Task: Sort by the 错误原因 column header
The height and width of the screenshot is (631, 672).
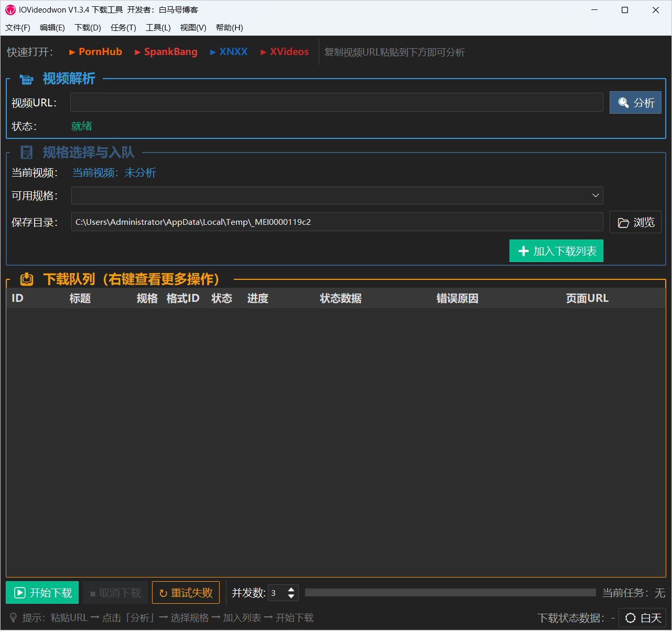Action: pyautogui.click(x=458, y=298)
